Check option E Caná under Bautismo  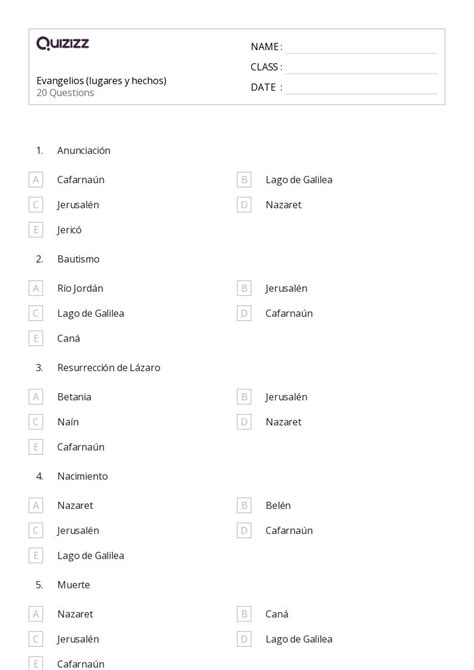pos(36,338)
